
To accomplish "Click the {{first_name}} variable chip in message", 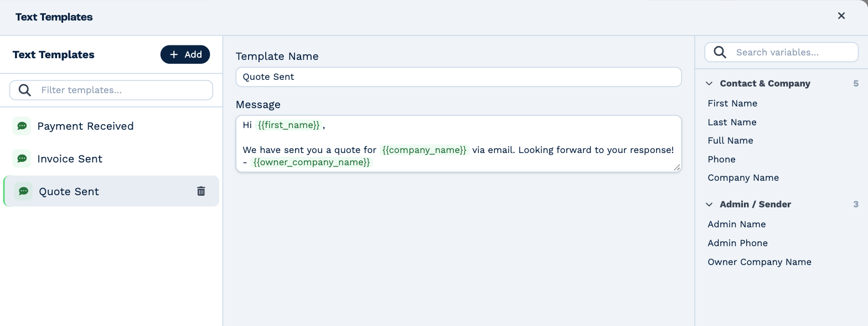I will point(289,125).
